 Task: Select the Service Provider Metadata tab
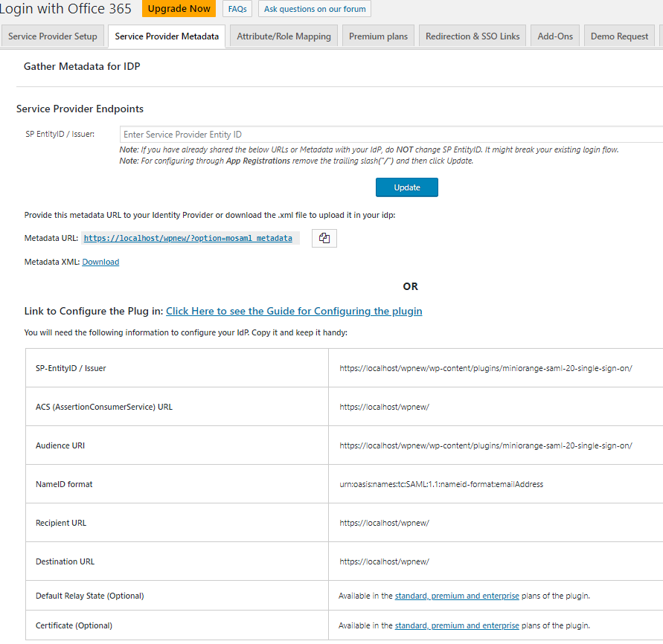tap(166, 36)
